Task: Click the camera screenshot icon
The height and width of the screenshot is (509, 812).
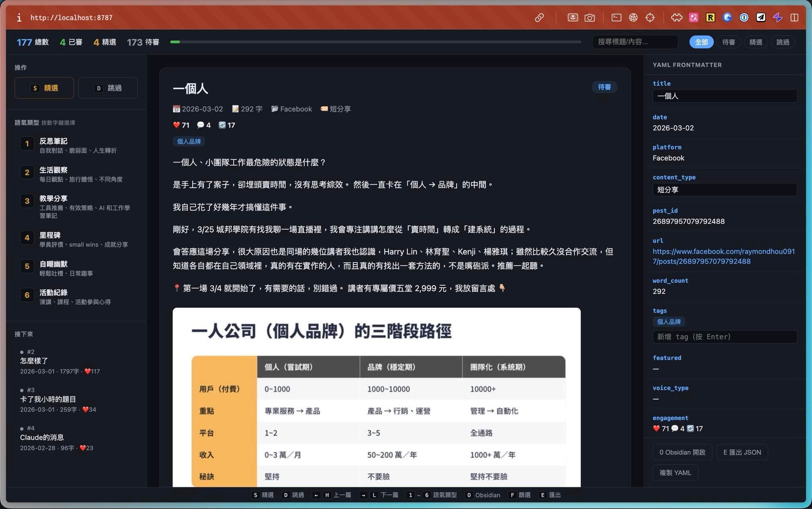Action: pos(590,17)
